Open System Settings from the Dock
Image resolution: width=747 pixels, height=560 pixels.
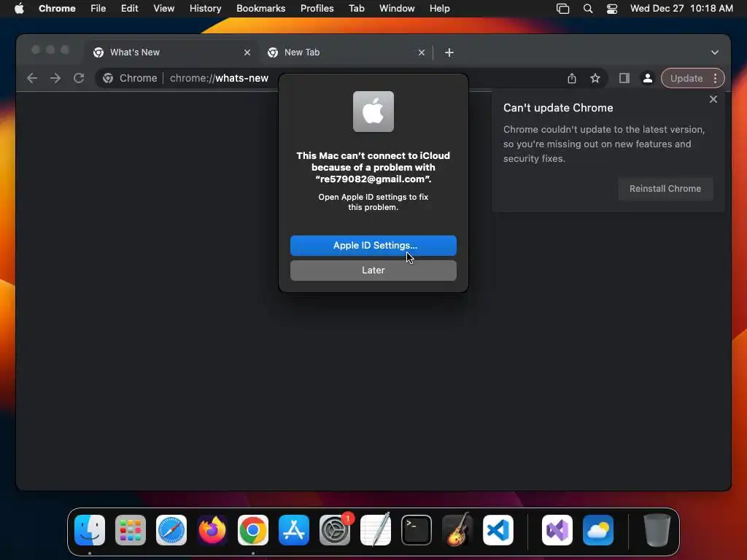(x=335, y=530)
